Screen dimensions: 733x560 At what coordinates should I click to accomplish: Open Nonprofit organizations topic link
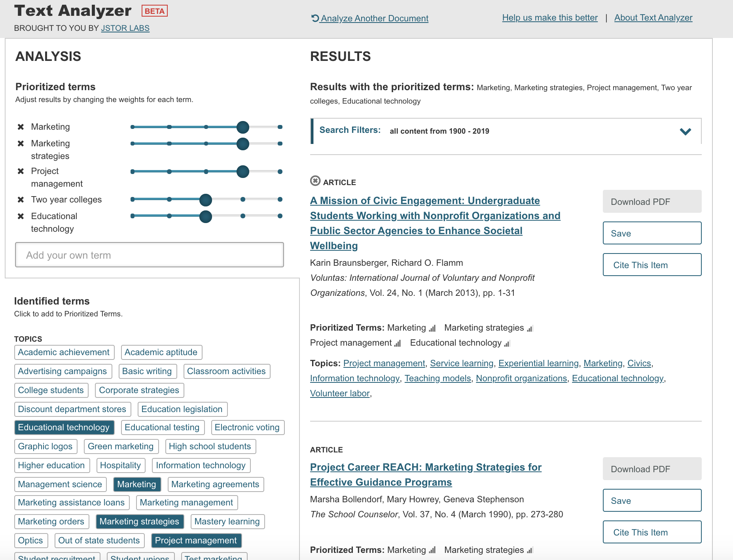(521, 378)
